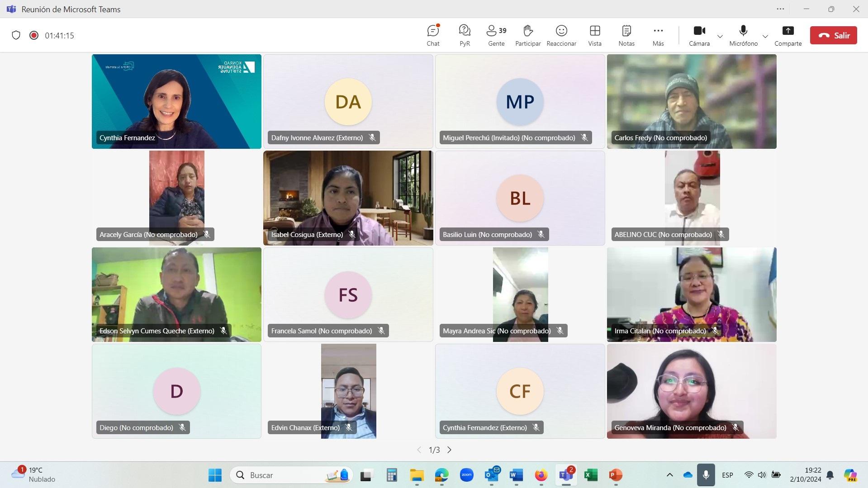
Task: Open title bar three-dots menu
Action: click(x=780, y=9)
